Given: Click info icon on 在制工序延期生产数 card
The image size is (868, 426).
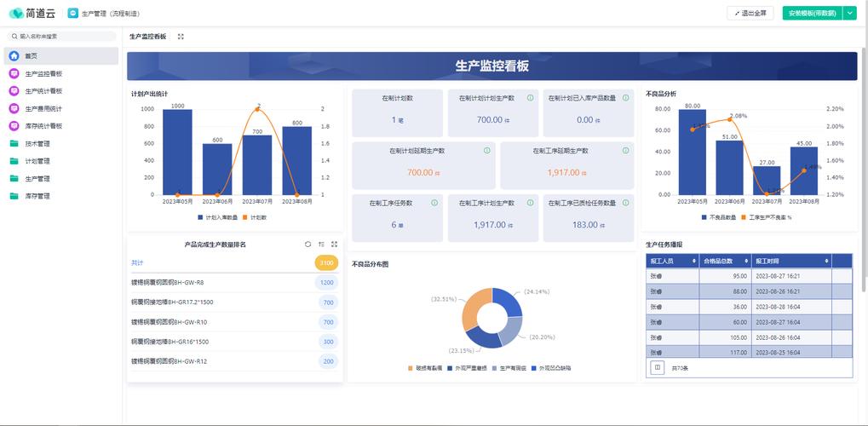Looking at the screenshot, I should pos(625,150).
